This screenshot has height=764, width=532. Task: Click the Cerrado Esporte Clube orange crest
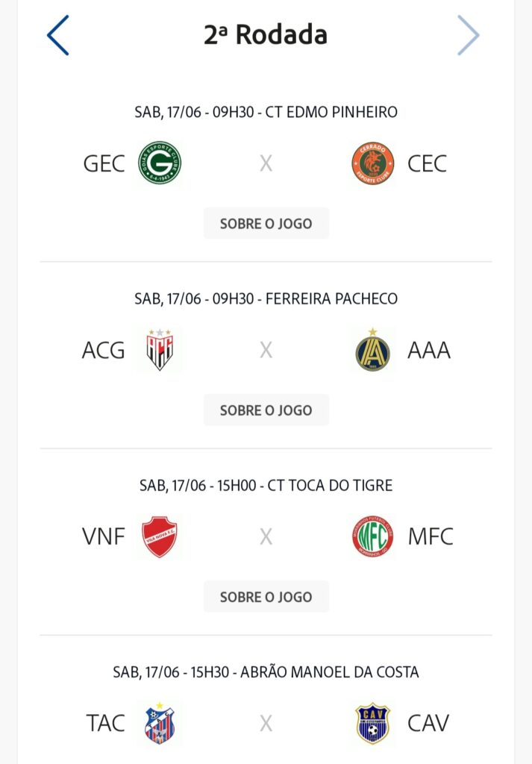pos(372,163)
